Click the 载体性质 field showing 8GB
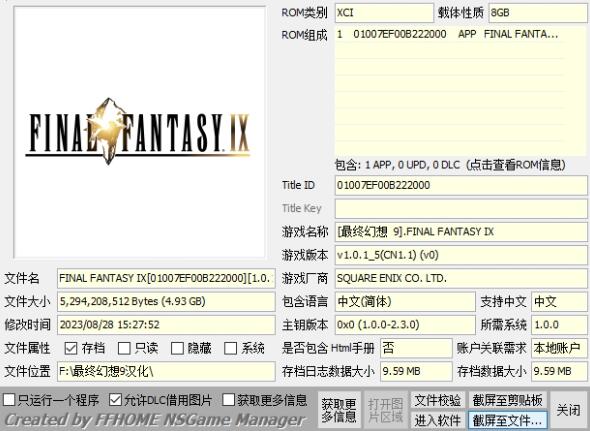The image size is (590, 431). click(x=538, y=13)
